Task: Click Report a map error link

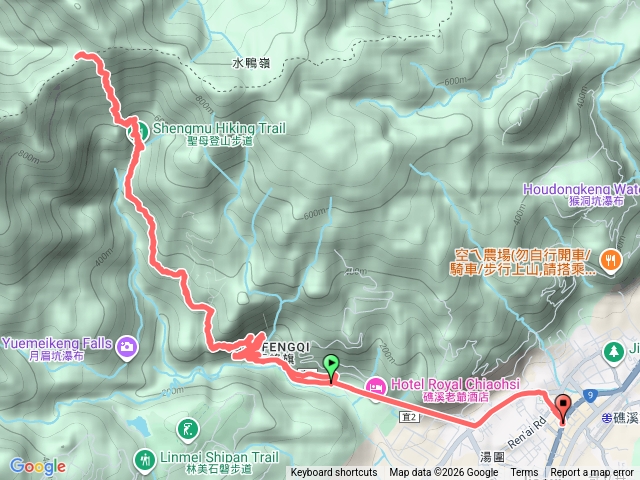Action: (592, 473)
